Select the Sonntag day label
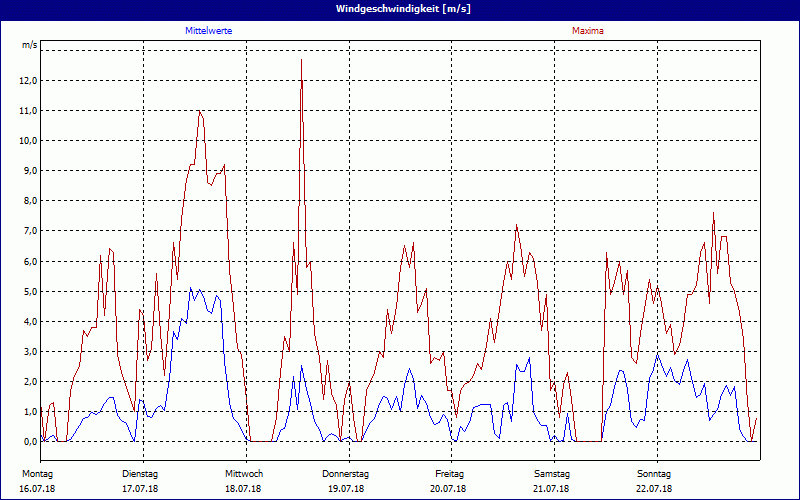Viewport: 800px width, 500px height. [655, 473]
